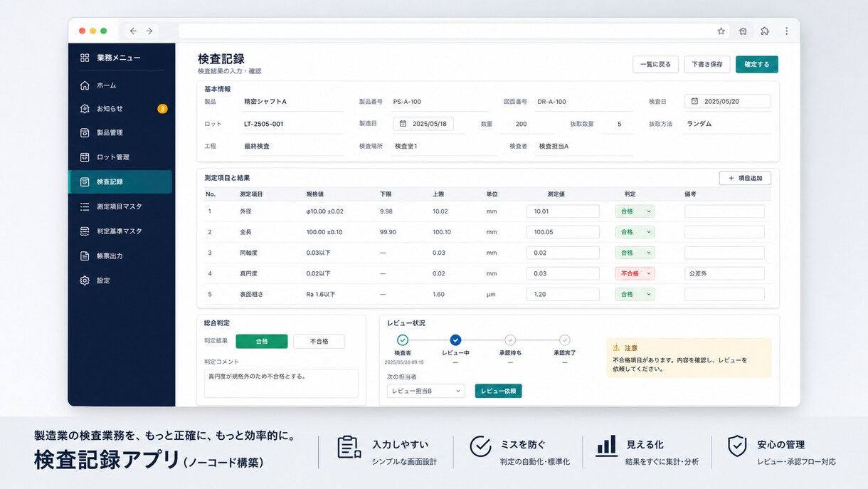
Task: Click the 数量 field showing 200
Action: (525, 124)
